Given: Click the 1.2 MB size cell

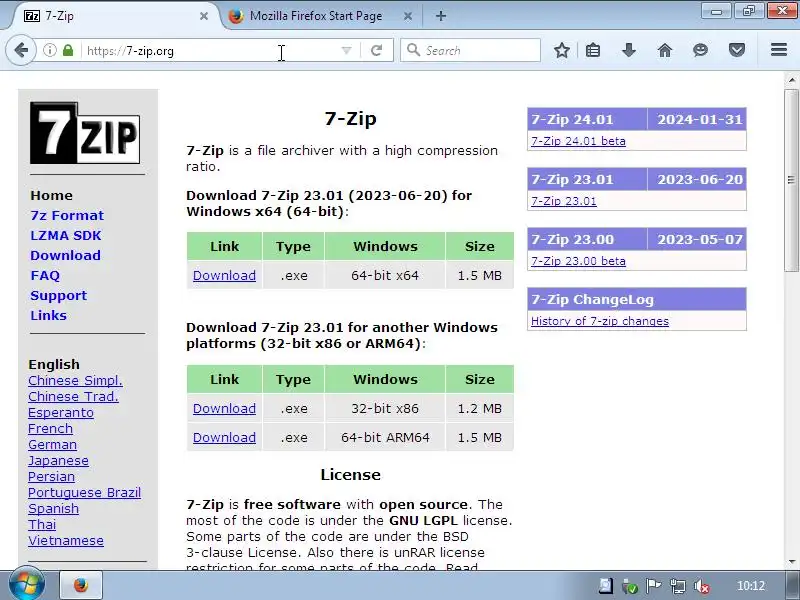Looking at the screenshot, I should pos(480,409).
